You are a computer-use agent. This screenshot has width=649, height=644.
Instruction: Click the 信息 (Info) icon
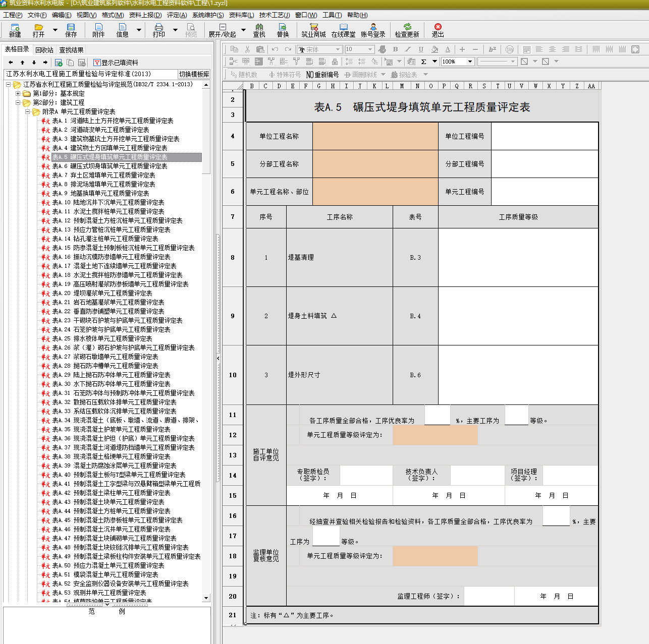click(122, 30)
